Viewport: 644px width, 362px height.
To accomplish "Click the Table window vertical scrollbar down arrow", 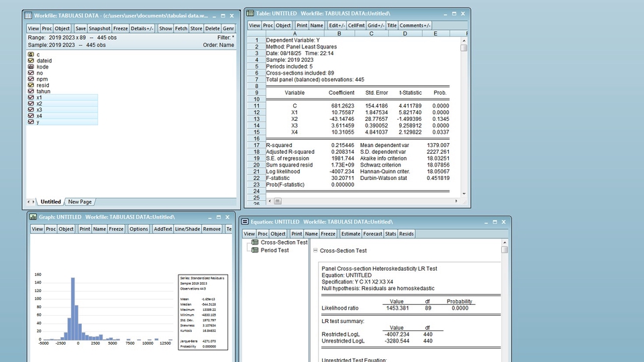I will [464, 193].
